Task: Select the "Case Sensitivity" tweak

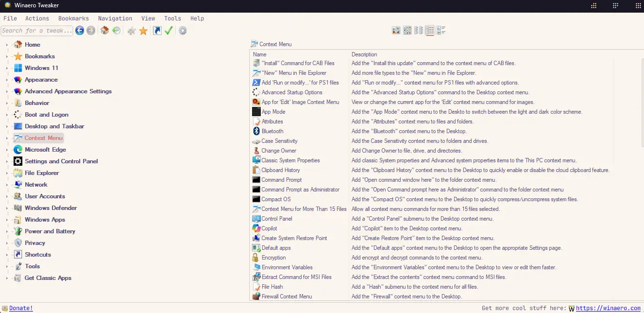Action: point(279,141)
